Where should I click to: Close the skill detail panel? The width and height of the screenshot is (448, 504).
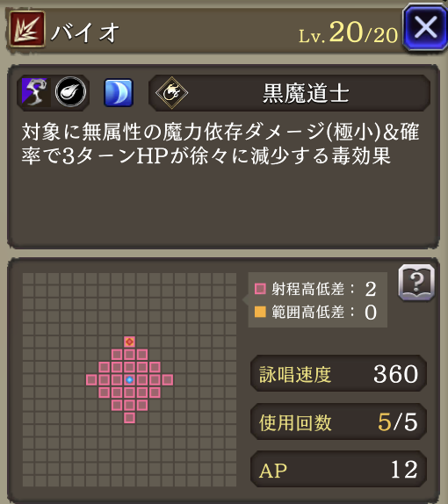[425, 27]
